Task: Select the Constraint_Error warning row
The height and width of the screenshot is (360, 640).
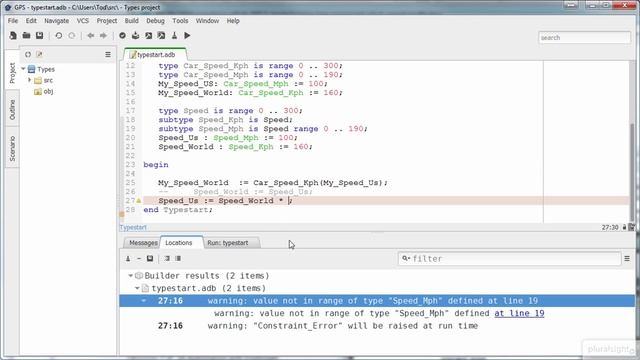Action: coord(377,326)
